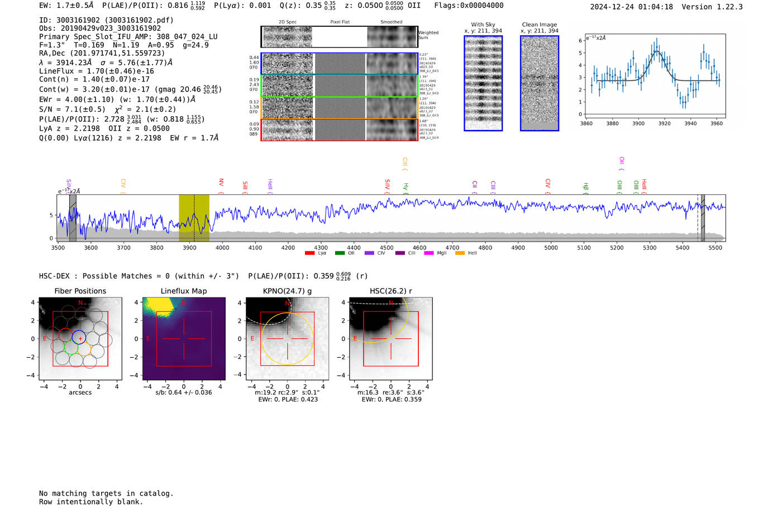Click the Obs: 20190429v023_3003161902 line

click(x=100, y=28)
